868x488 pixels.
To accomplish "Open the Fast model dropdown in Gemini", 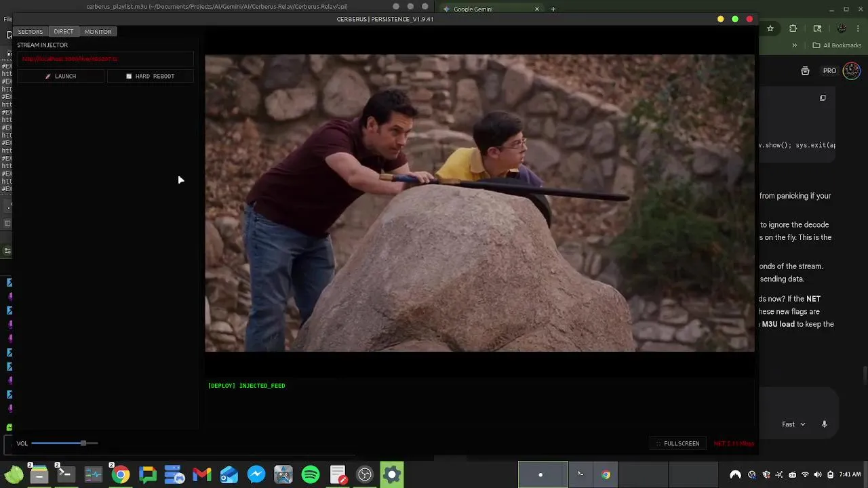I will (x=793, y=424).
